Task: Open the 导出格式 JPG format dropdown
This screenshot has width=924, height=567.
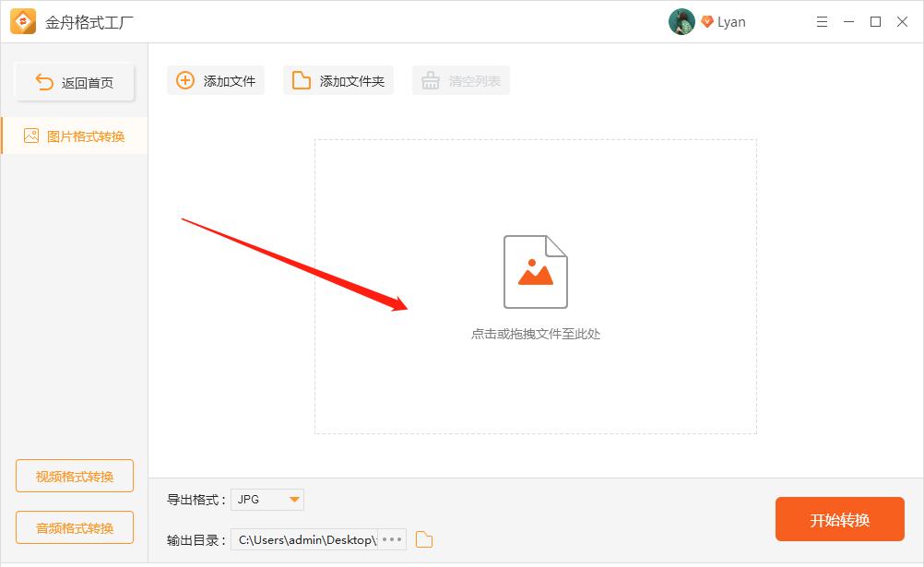Action: click(x=267, y=499)
